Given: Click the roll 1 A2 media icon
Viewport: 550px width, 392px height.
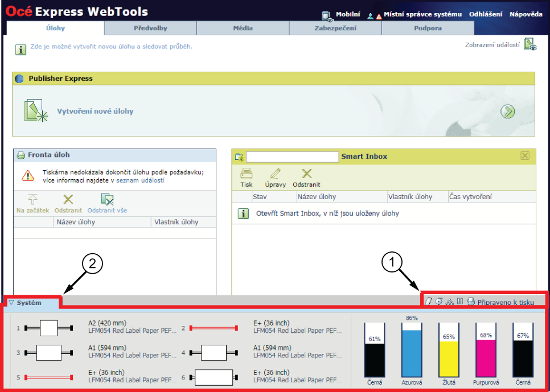Looking at the screenshot, I should (49, 328).
